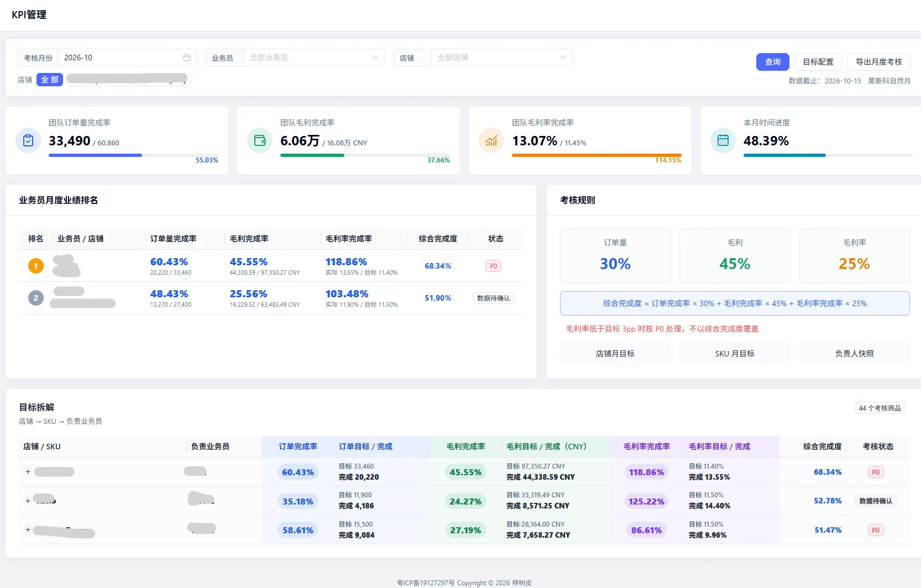
Task: Click the 毛利率完成率 header in breakdown table
Action: click(646, 447)
